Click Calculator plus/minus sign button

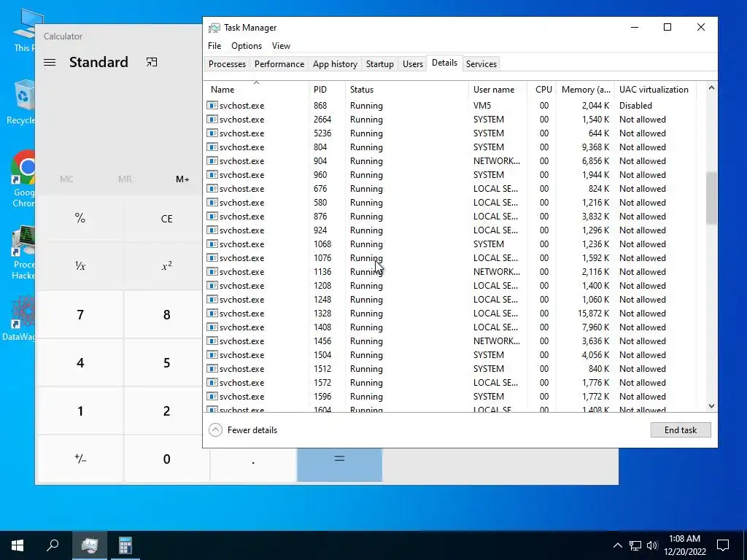pos(80,459)
